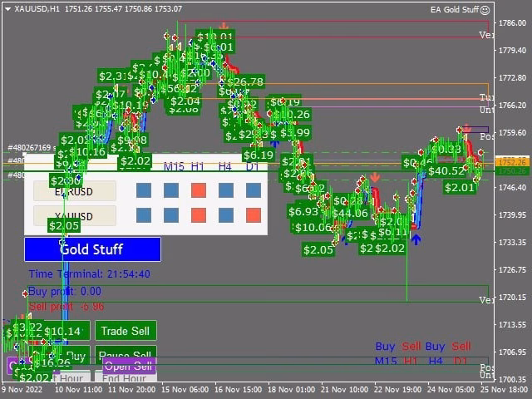Image resolution: width=532 pixels, height=399 pixels.
Task: Open the chart dropdown triangle beside XAUUSD,H1
Action: pos(8,9)
